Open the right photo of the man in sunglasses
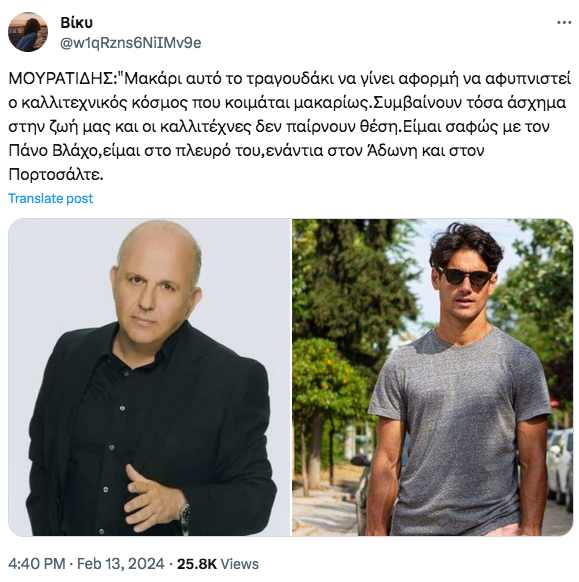 [433, 377]
